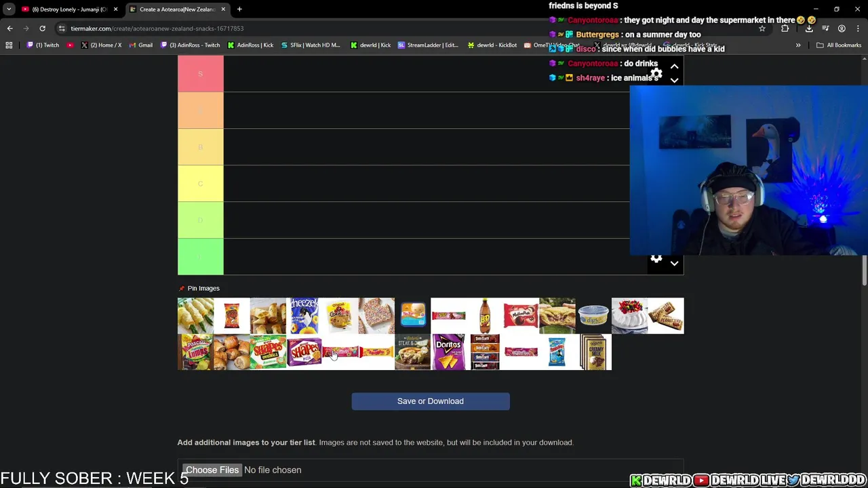Image resolution: width=868 pixels, height=488 pixels.
Task: Select the asparagus rolls image
Action: 195,316
